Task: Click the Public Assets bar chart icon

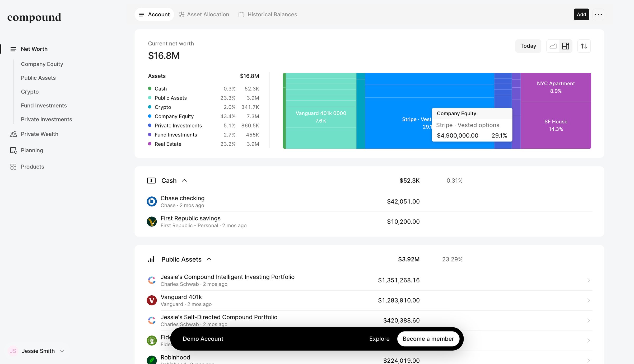Action: tap(151, 259)
